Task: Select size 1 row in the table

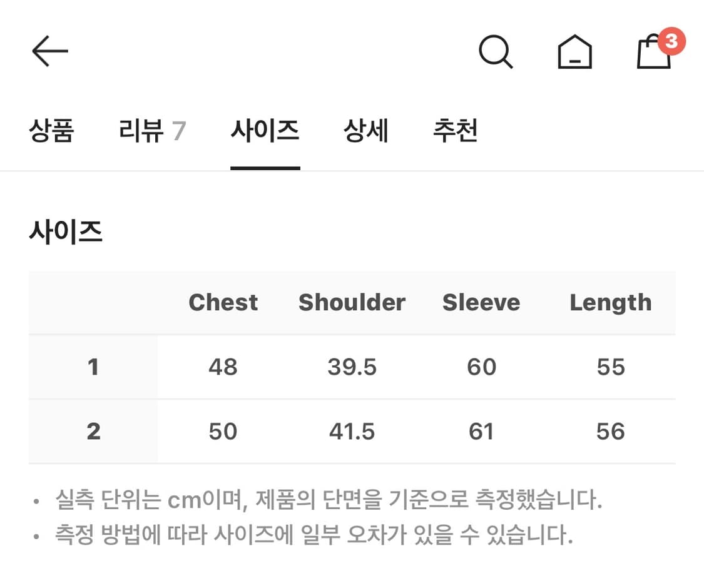Action: coord(93,368)
